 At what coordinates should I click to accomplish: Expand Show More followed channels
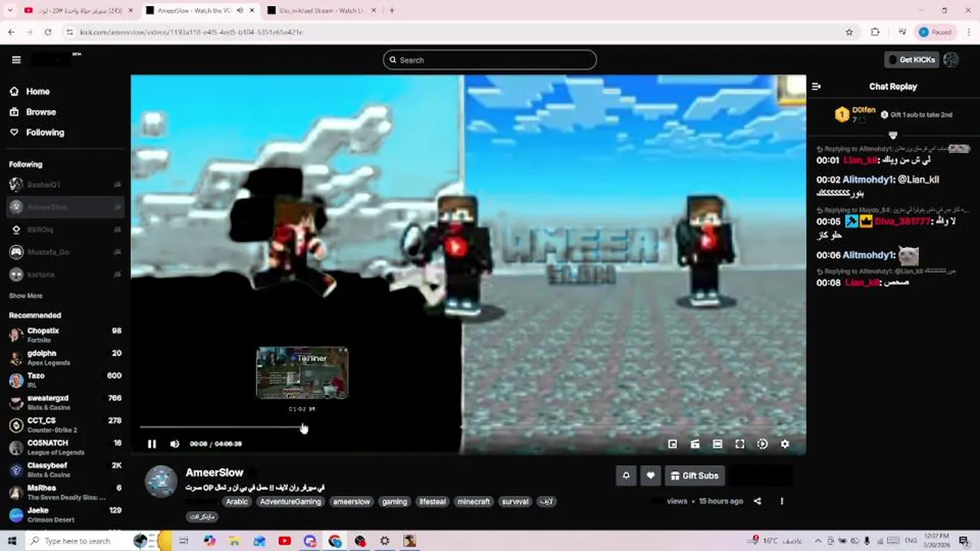(x=25, y=295)
